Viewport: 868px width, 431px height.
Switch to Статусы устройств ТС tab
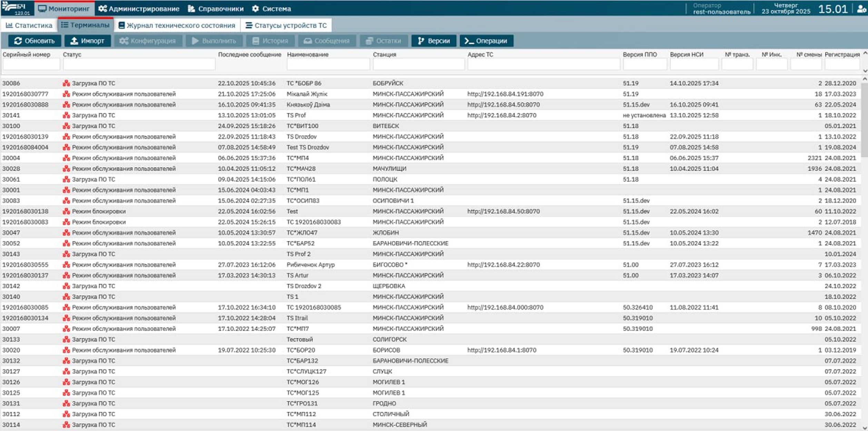coord(286,26)
